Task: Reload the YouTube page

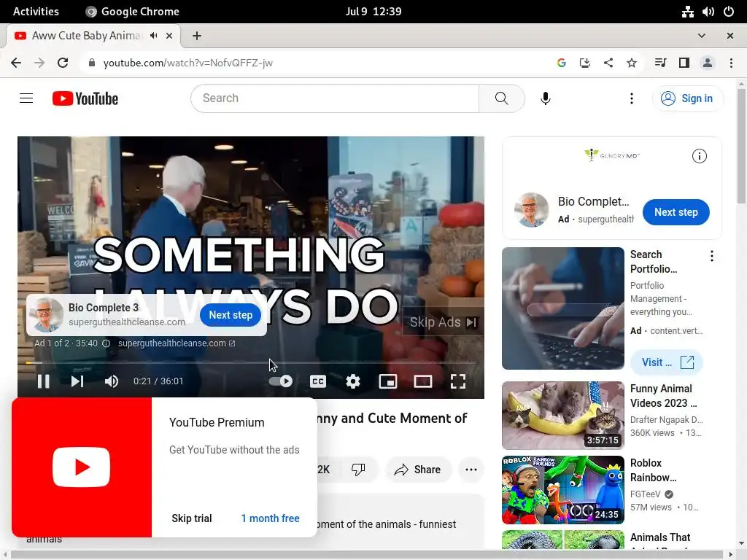Action: pos(63,63)
